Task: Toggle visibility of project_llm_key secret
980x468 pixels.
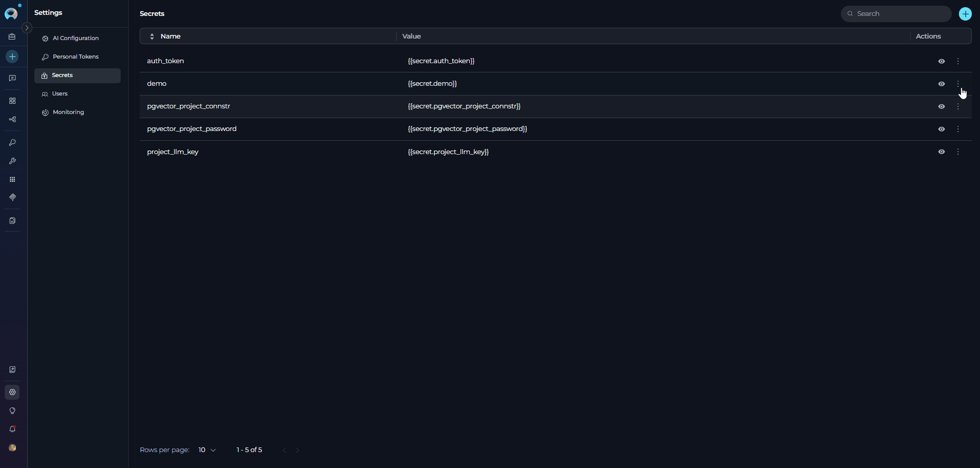Action: pyautogui.click(x=941, y=152)
